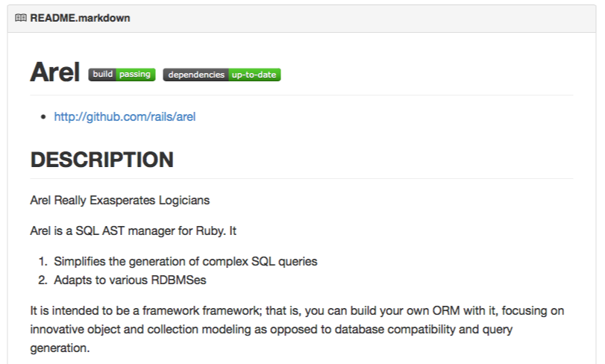Image resolution: width=605 pixels, height=364 pixels.
Task: Select the "Adapts to various RDBMSes" list item
Action: 128,280
